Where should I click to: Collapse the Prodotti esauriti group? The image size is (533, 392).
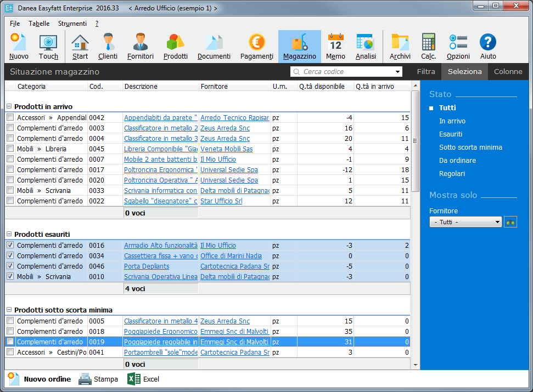9,235
